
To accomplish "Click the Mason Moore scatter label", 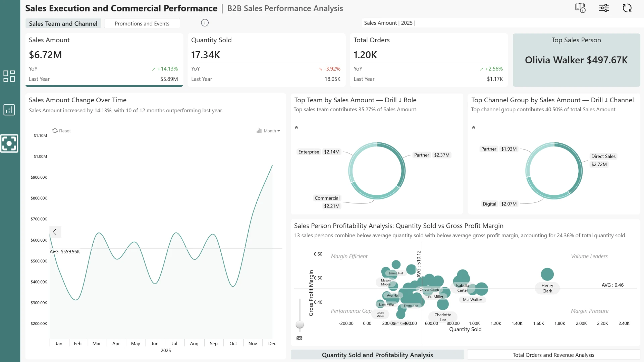I will pyautogui.click(x=386, y=282).
